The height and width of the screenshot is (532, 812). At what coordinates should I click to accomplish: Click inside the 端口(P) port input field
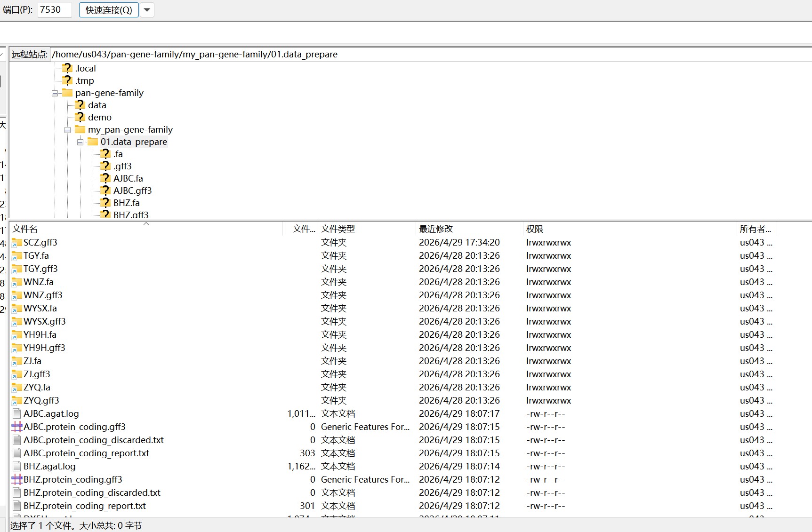click(x=54, y=9)
